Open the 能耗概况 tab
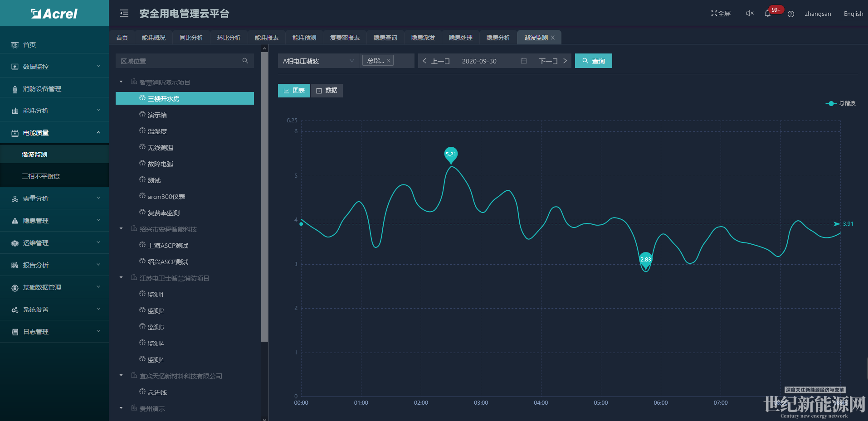This screenshot has width=868, height=421. coord(154,38)
